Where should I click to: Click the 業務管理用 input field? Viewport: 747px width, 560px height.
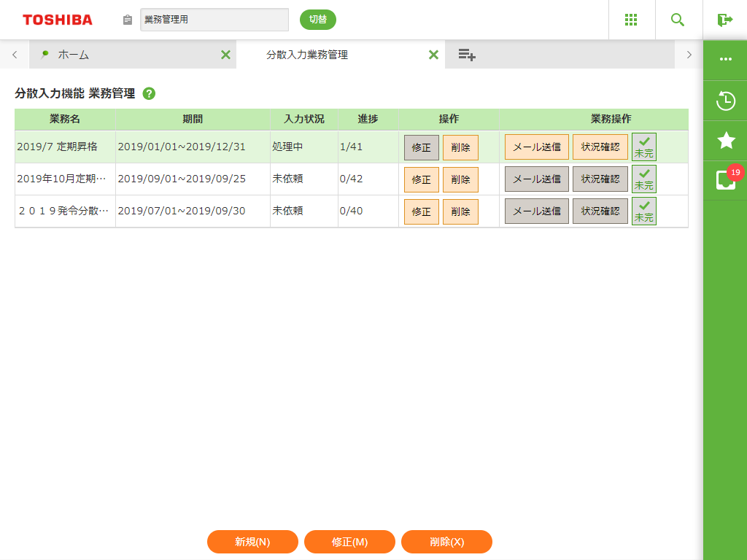coord(214,20)
